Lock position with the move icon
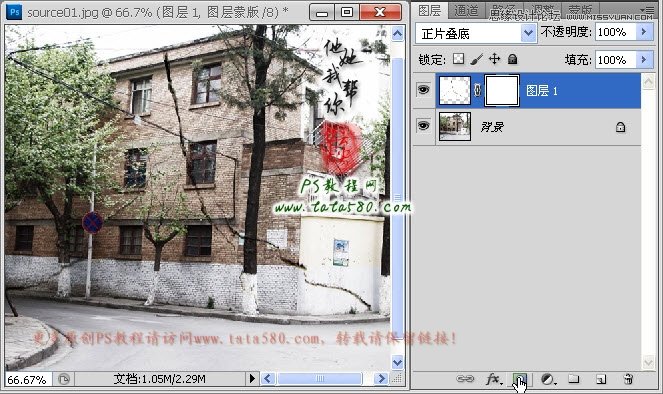The image size is (663, 394). pos(494,59)
